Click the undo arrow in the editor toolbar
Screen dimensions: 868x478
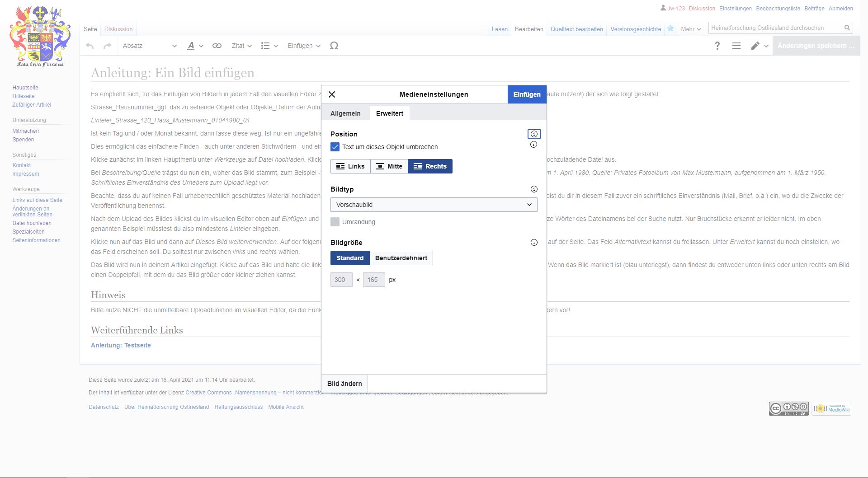click(90, 46)
